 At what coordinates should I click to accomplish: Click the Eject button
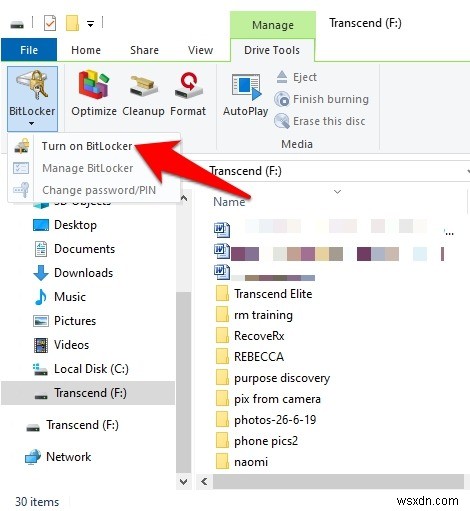point(297,77)
